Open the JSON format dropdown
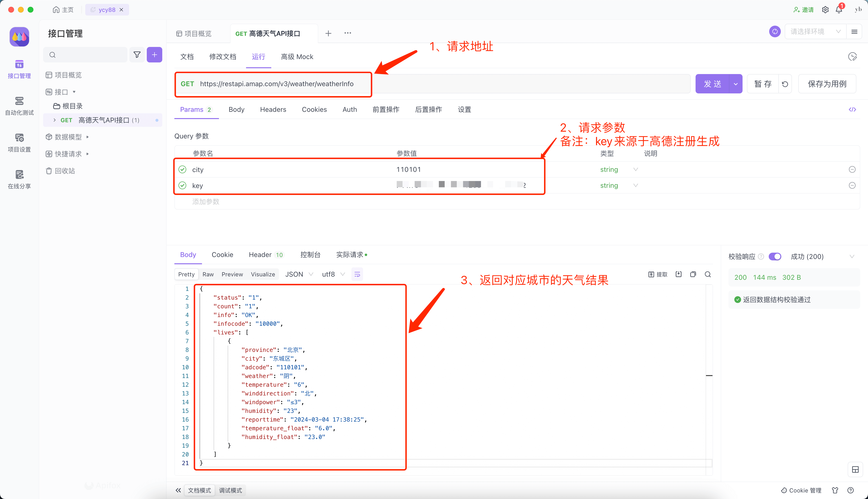868x499 pixels. tap(299, 274)
